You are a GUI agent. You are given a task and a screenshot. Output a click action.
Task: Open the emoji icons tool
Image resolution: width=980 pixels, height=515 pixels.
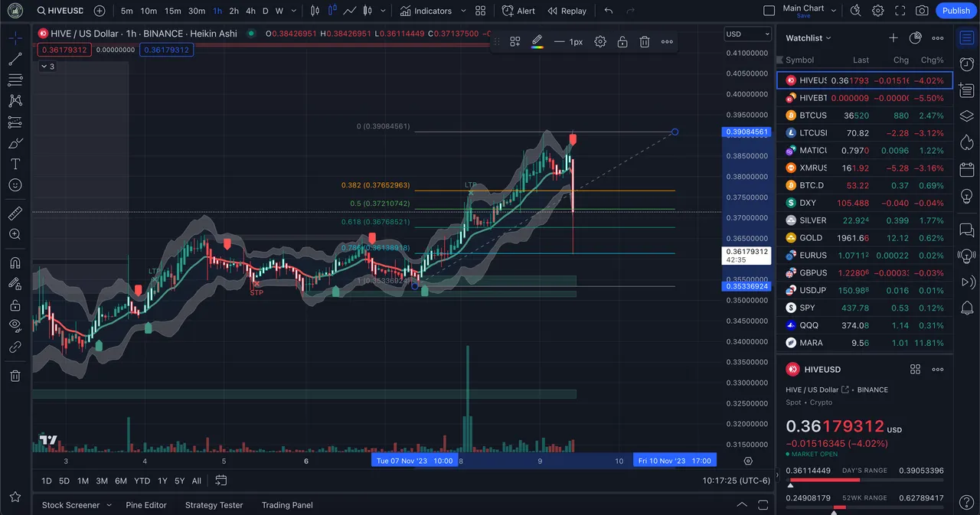[x=15, y=185]
